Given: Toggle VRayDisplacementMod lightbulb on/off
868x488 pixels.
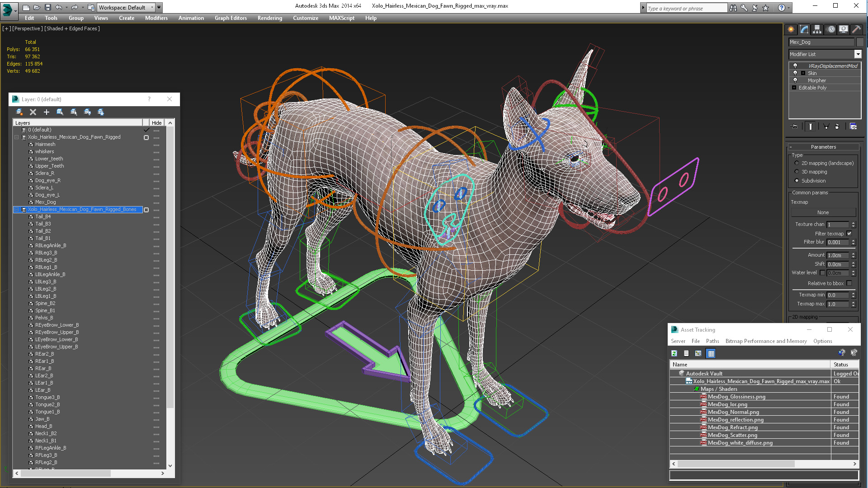Looking at the screenshot, I should point(795,66).
